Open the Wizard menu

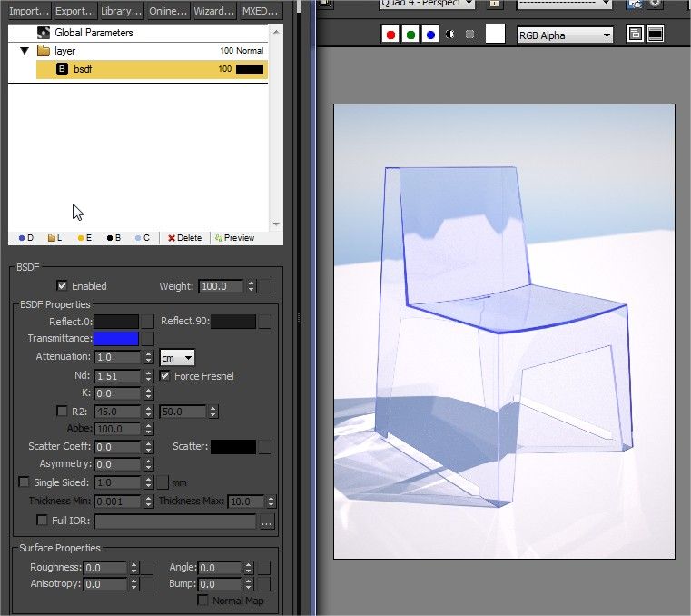point(213,11)
